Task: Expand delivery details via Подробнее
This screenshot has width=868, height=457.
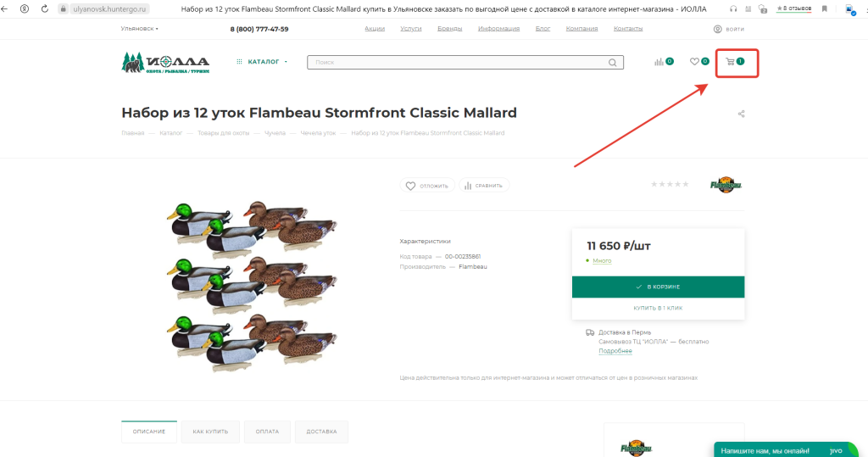Action: (x=615, y=351)
